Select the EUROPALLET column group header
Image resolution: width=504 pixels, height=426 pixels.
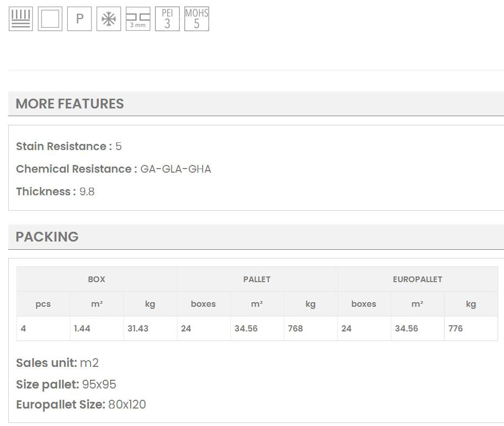tap(417, 280)
